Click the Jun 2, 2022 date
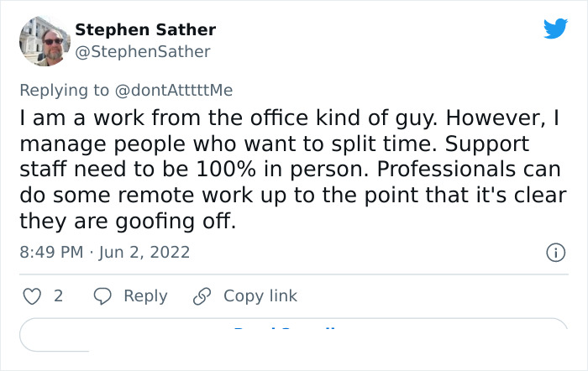 pos(145,252)
